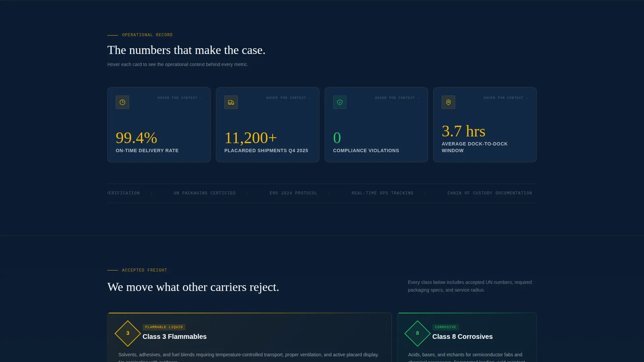Image resolution: width=644 pixels, height=362 pixels.
Task: Click the Solvents, adhesives description in Class 3 card
Action: pos(249,357)
